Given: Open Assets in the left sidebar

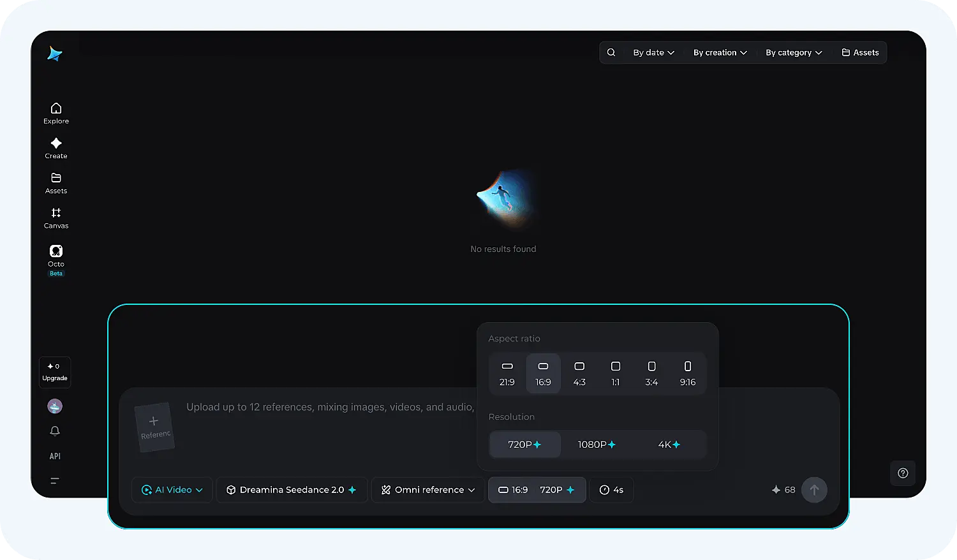Looking at the screenshot, I should (x=56, y=184).
